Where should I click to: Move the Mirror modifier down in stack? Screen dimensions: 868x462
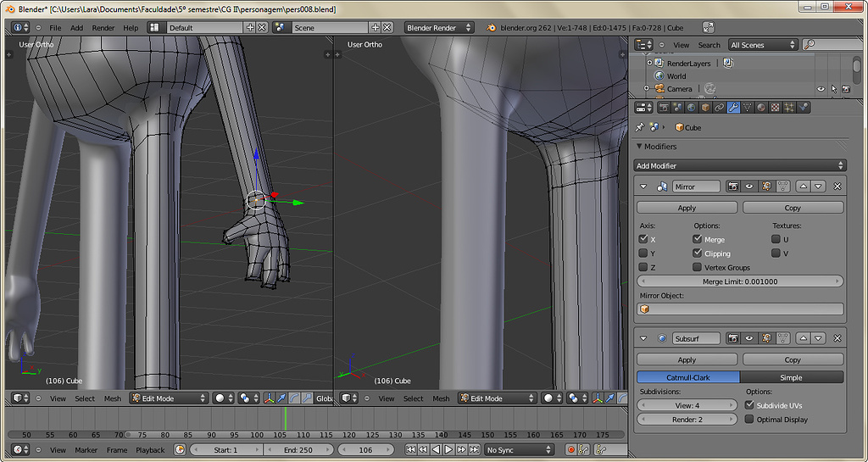point(818,186)
